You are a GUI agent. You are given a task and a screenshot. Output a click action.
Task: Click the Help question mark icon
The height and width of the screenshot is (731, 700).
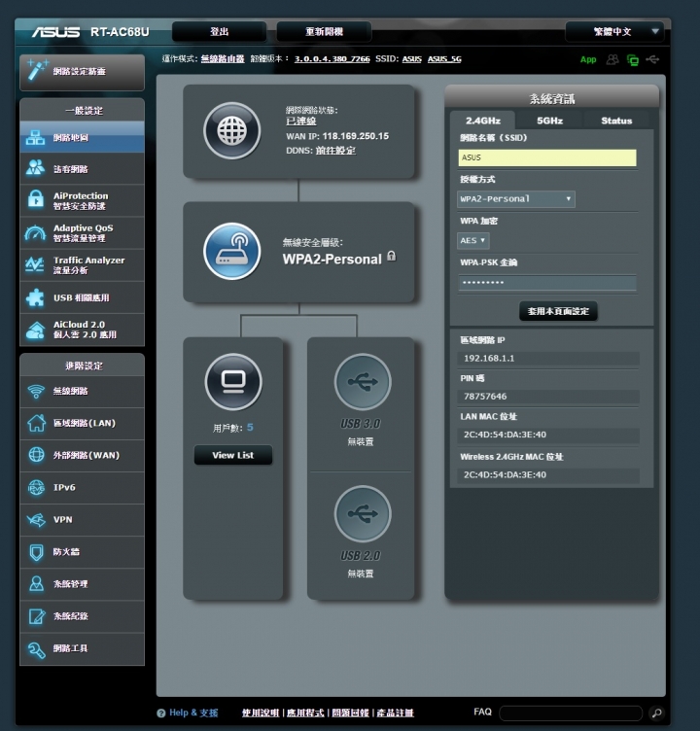click(161, 713)
